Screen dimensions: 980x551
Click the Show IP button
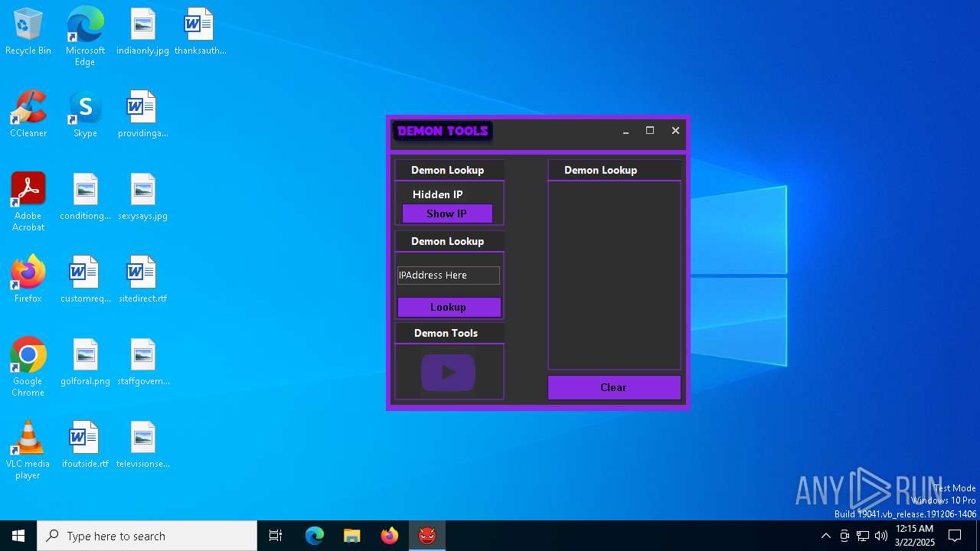coord(447,214)
